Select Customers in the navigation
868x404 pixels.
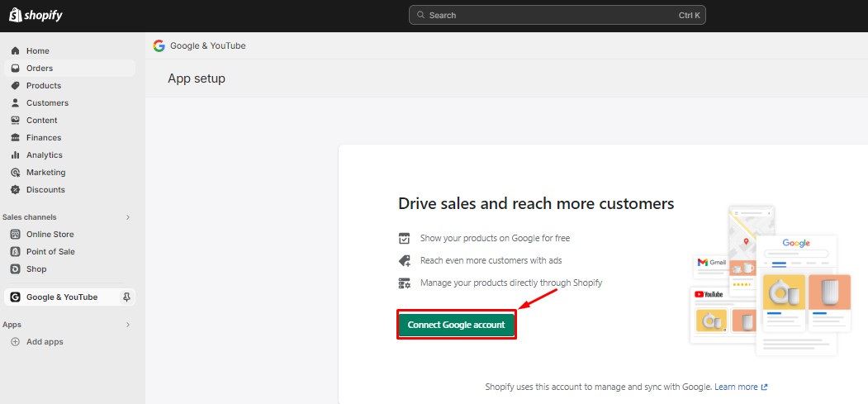click(69, 103)
